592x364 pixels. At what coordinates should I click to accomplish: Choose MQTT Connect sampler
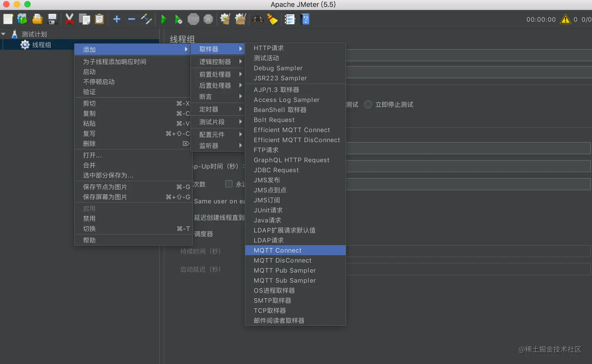click(295, 250)
